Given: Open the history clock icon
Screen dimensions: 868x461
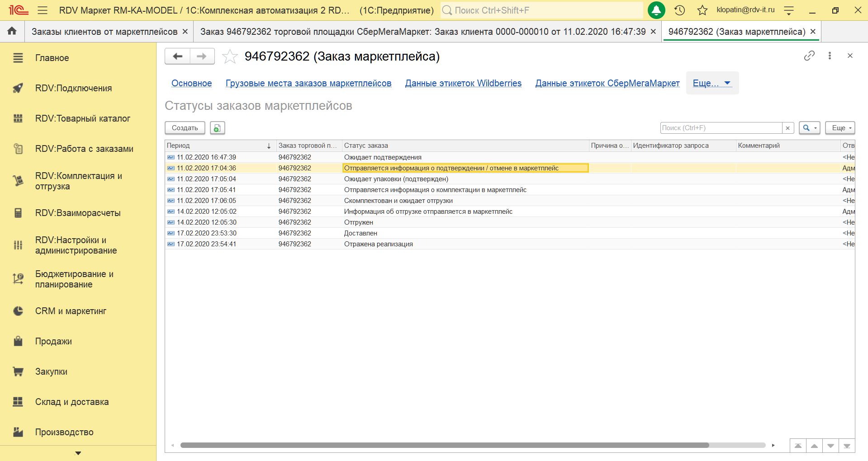Looking at the screenshot, I should (x=679, y=10).
